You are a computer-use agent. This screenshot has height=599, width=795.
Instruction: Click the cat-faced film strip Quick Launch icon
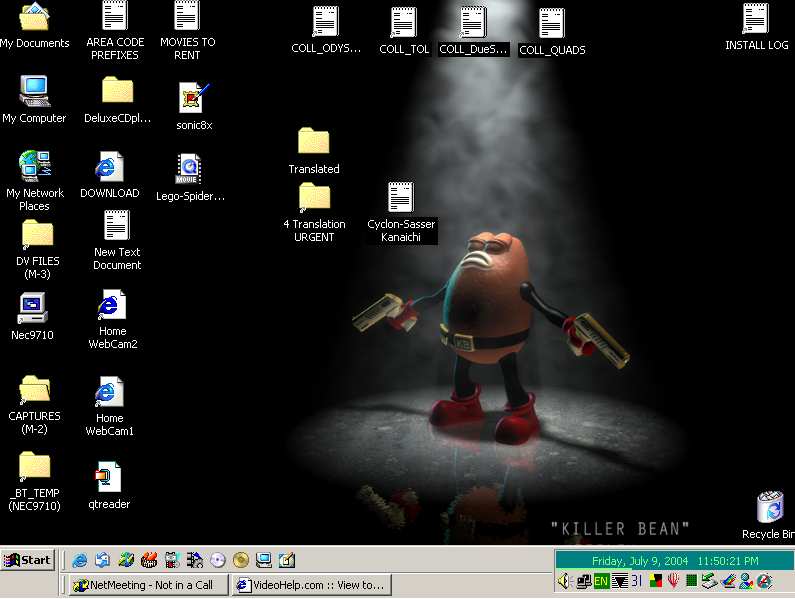pyautogui.click(x=172, y=560)
